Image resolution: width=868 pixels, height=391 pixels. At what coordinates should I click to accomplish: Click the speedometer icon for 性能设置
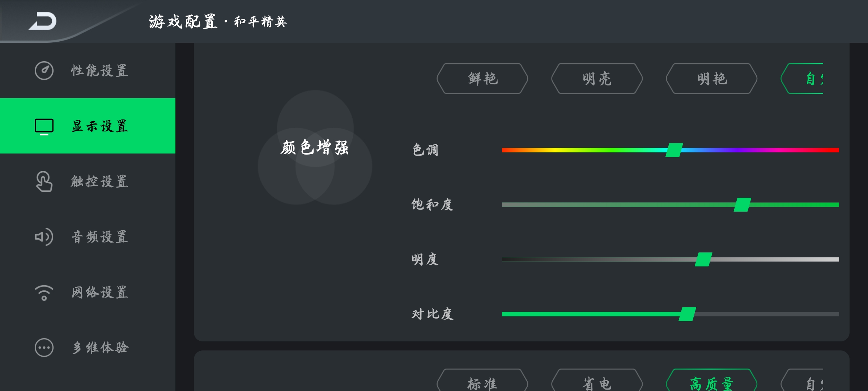(44, 71)
